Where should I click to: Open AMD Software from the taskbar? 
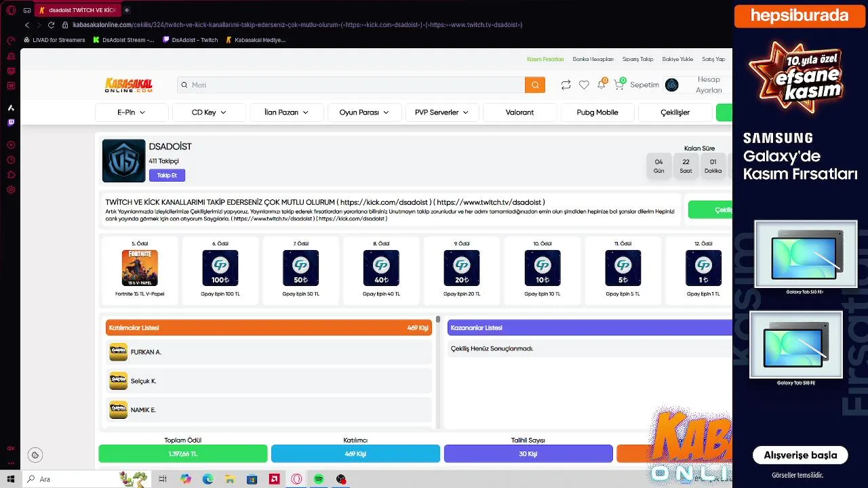pos(274,479)
